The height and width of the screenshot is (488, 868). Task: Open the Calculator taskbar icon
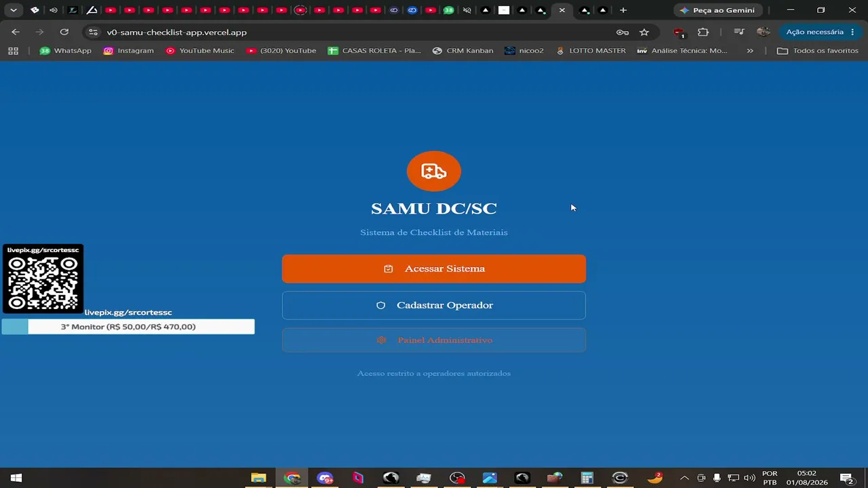pyautogui.click(x=587, y=478)
